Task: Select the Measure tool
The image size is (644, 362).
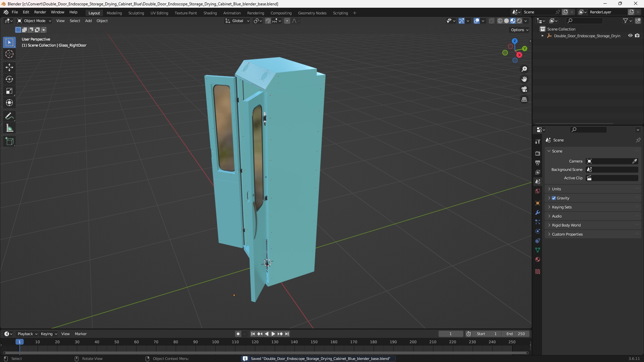Action: coord(9,128)
